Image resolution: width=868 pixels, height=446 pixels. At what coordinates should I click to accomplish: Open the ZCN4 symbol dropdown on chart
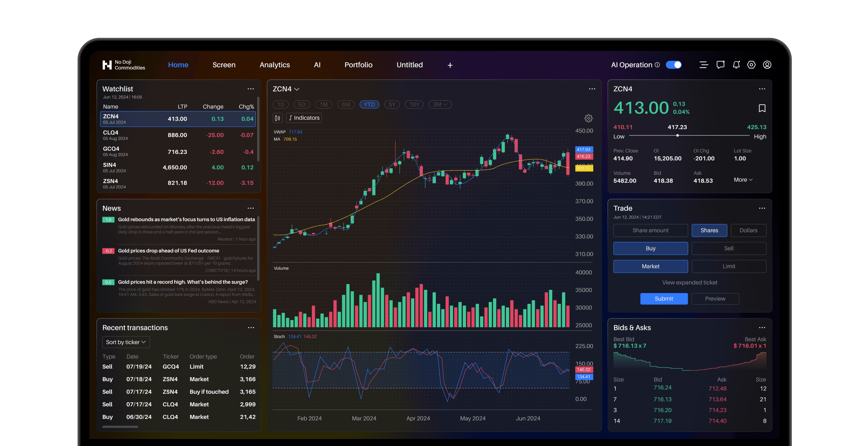[x=286, y=89]
